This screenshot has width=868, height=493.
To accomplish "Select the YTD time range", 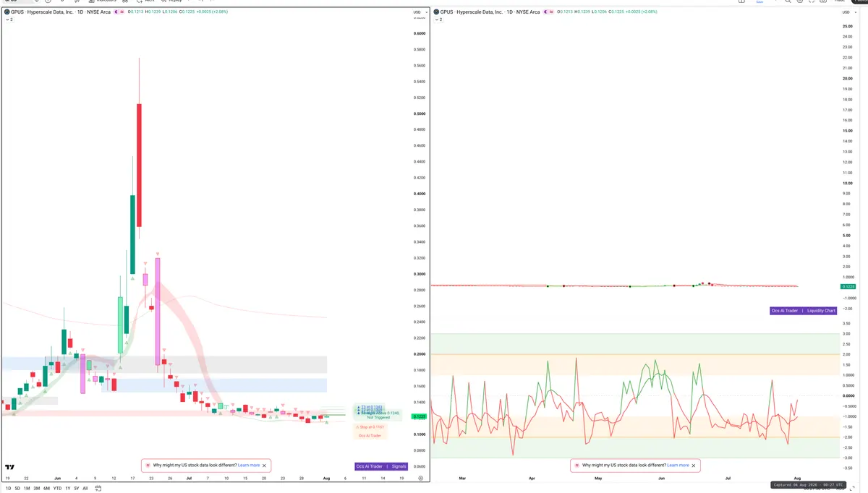I will coord(57,489).
